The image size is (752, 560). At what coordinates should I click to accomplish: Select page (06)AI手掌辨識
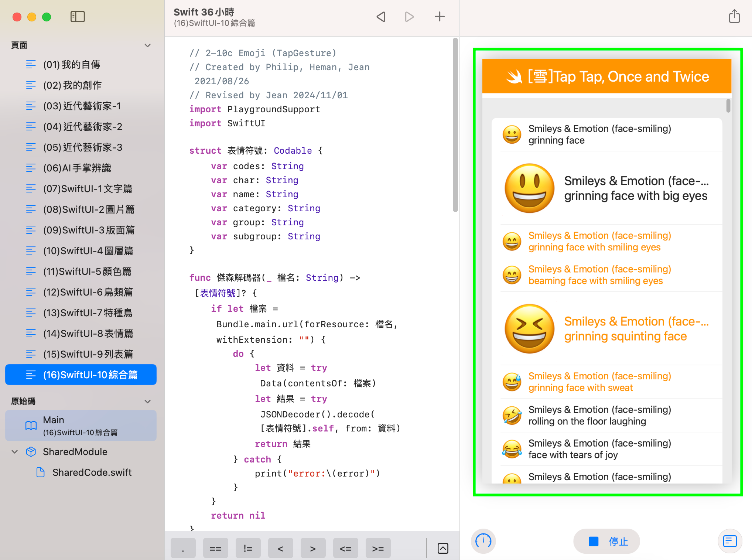tap(77, 168)
